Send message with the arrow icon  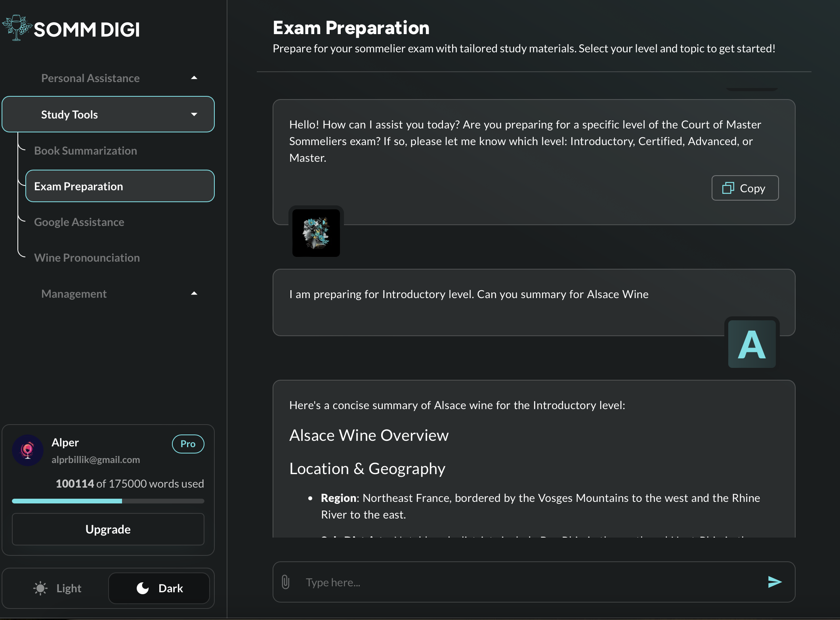click(x=774, y=582)
